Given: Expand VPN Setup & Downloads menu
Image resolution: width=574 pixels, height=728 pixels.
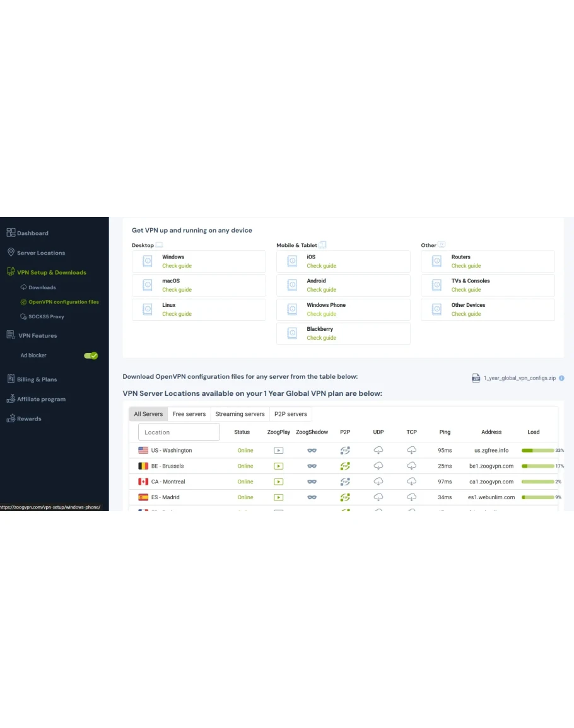Looking at the screenshot, I should coord(51,272).
